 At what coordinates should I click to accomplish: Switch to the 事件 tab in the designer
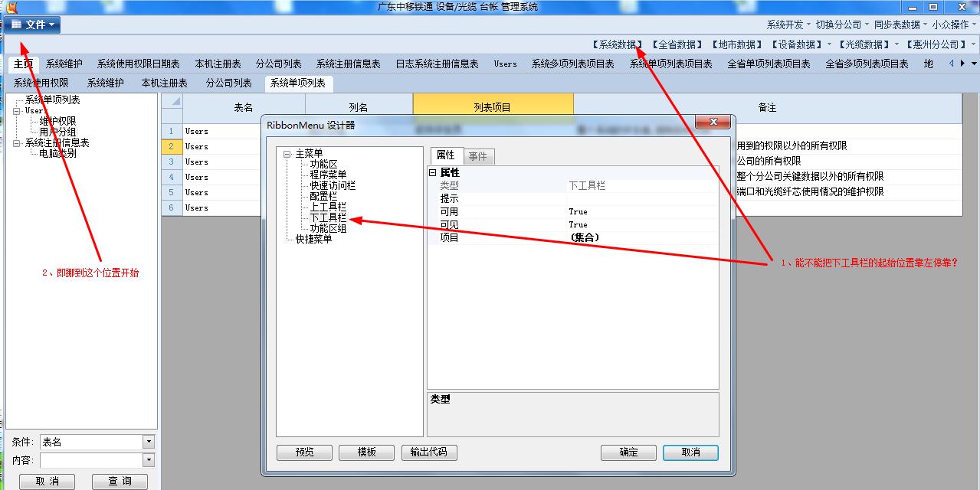pyautogui.click(x=478, y=156)
